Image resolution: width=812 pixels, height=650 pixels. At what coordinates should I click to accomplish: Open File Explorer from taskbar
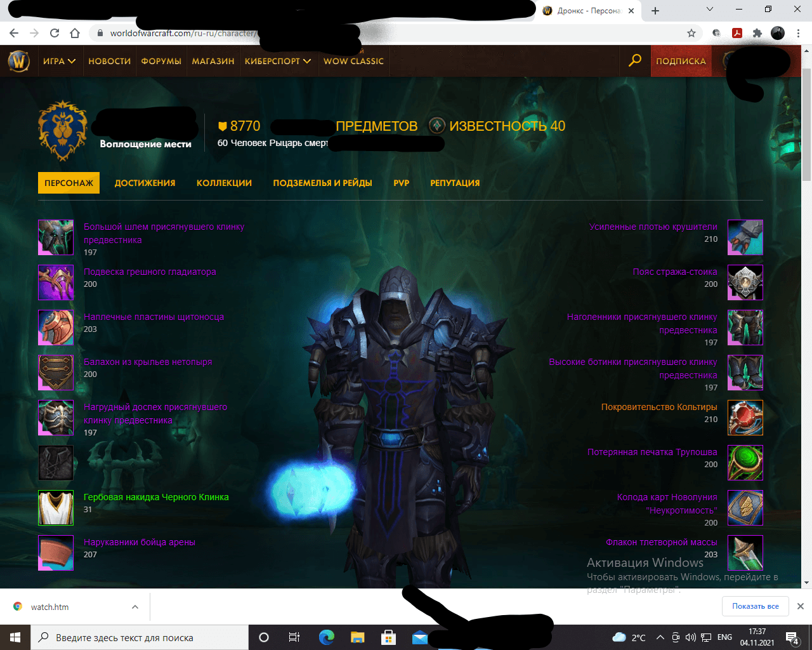click(358, 637)
